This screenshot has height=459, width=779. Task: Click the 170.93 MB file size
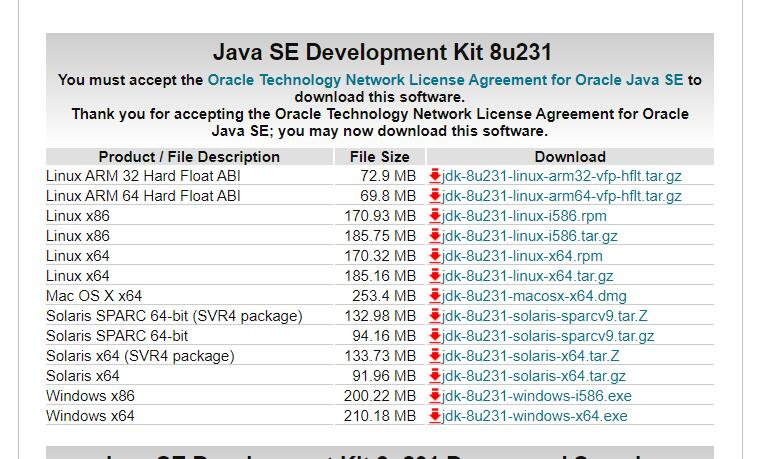(x=380, y=216)
